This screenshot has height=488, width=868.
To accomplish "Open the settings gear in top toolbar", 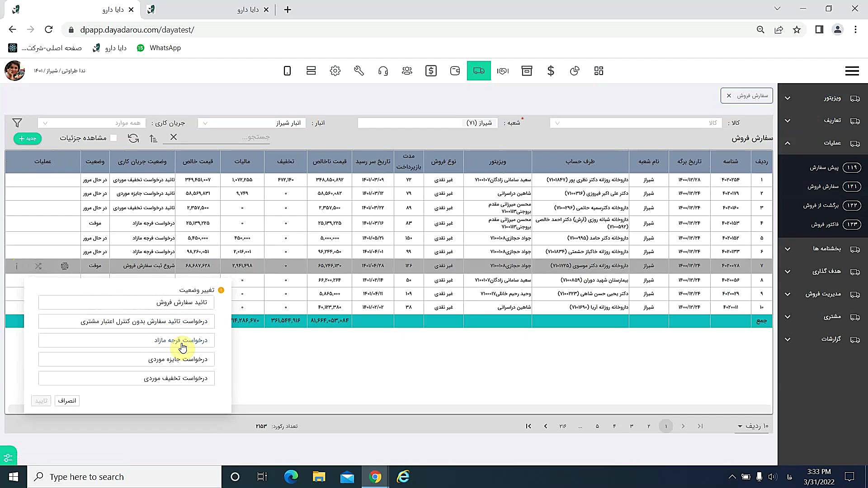I will point(335,70).
